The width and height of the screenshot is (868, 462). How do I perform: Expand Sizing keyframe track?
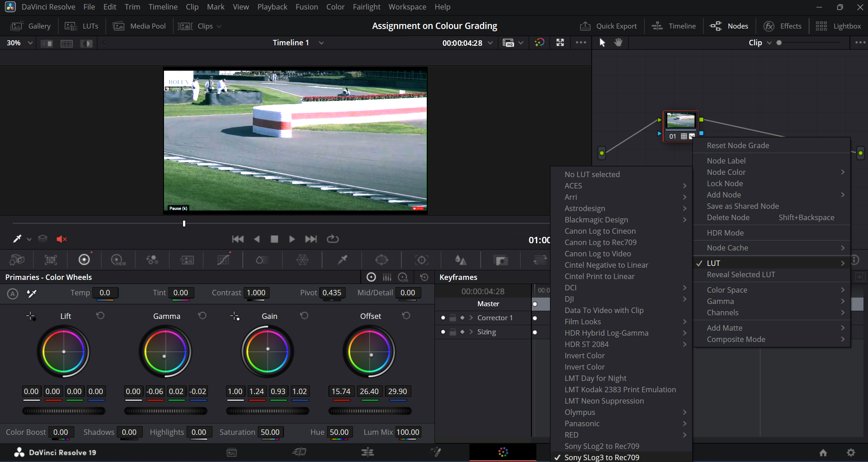(x=471, y=332)
